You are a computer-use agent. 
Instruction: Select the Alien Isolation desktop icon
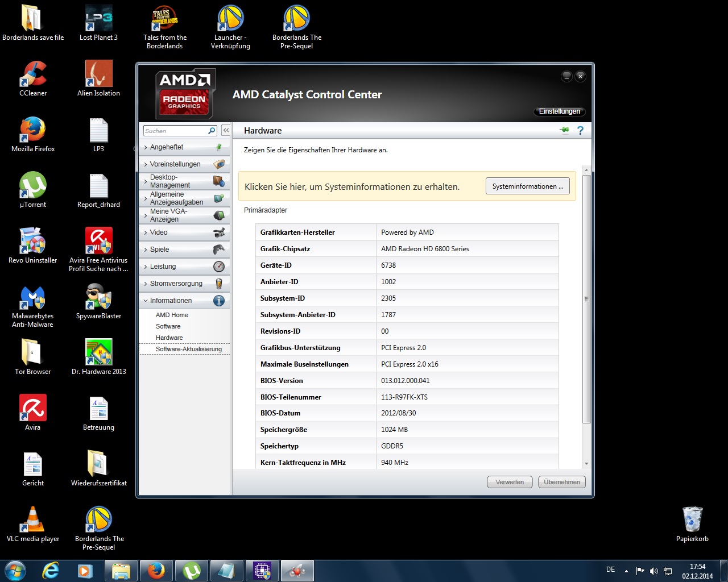(99, 78)
